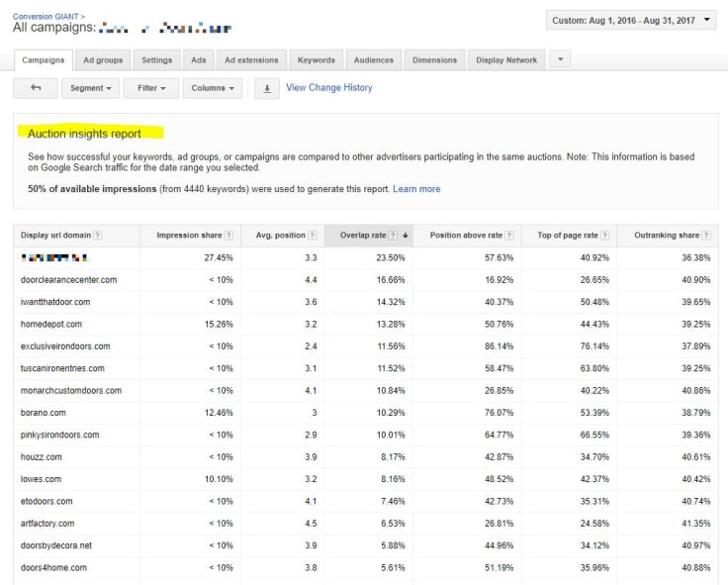Sort by Display url domain header

[x=55, y=236]
